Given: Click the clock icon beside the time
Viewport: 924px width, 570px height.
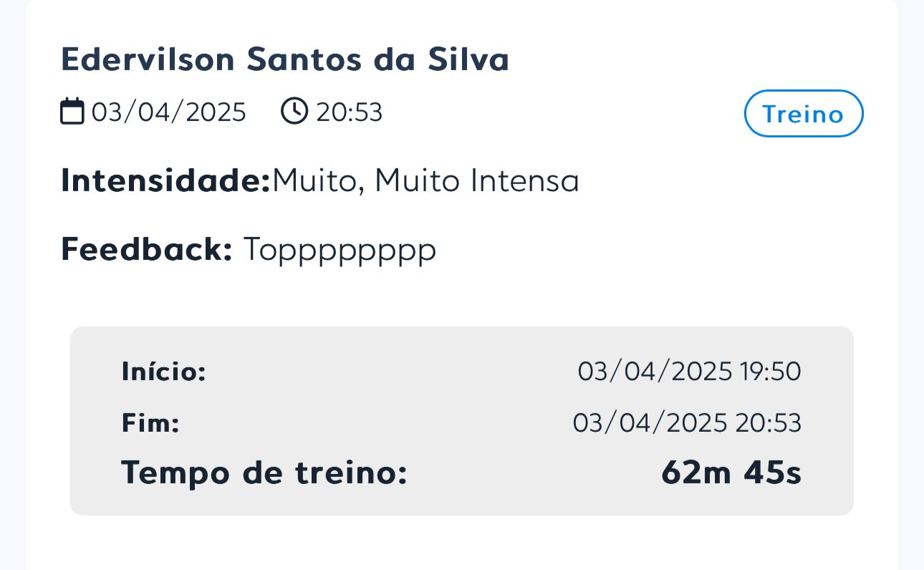Looking at the screenshot, I should (x=294, y=112).
